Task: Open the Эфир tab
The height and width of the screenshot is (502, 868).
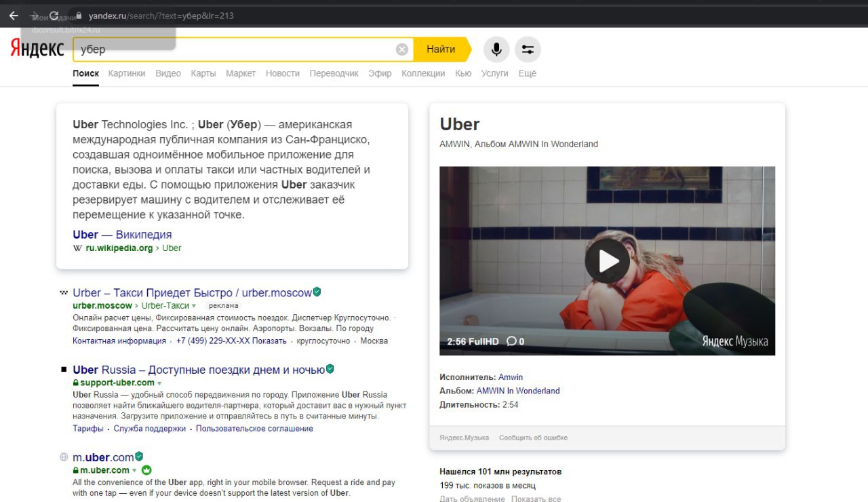Action: click(x=380, y=73)
